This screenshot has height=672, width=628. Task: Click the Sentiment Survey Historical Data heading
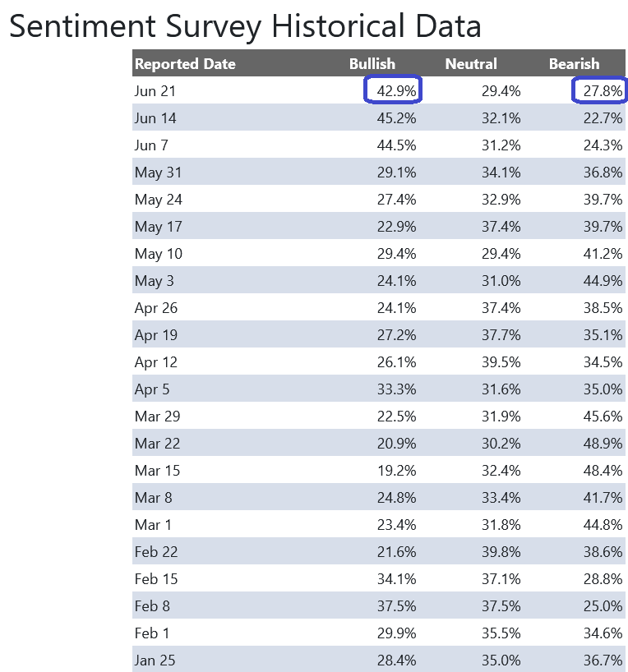[x=245, y=26]
